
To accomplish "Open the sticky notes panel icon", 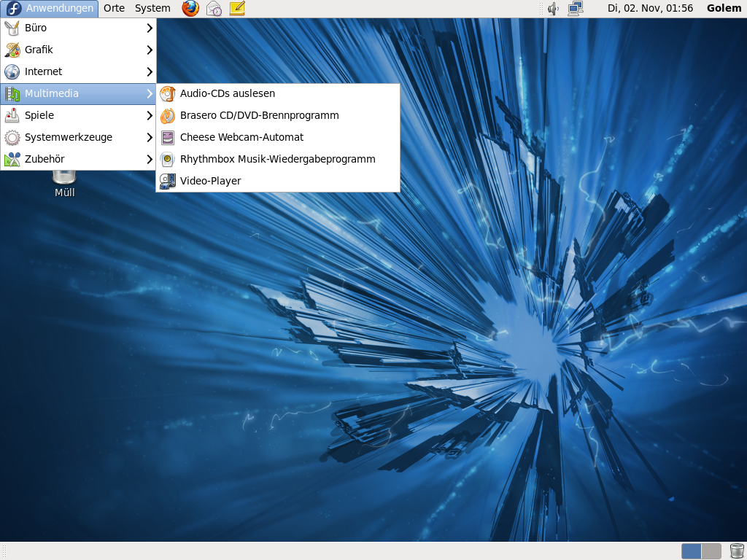I will click(x=237, y=9).
